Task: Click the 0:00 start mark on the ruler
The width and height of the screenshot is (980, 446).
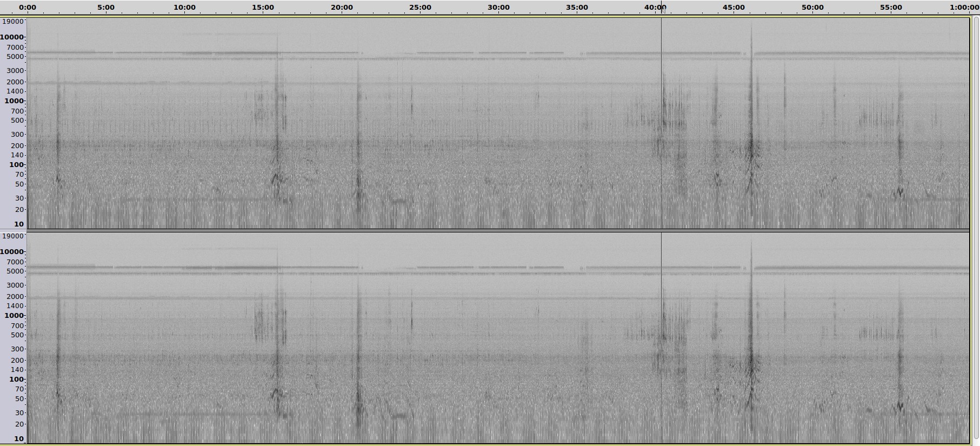Action: point(28,8)
